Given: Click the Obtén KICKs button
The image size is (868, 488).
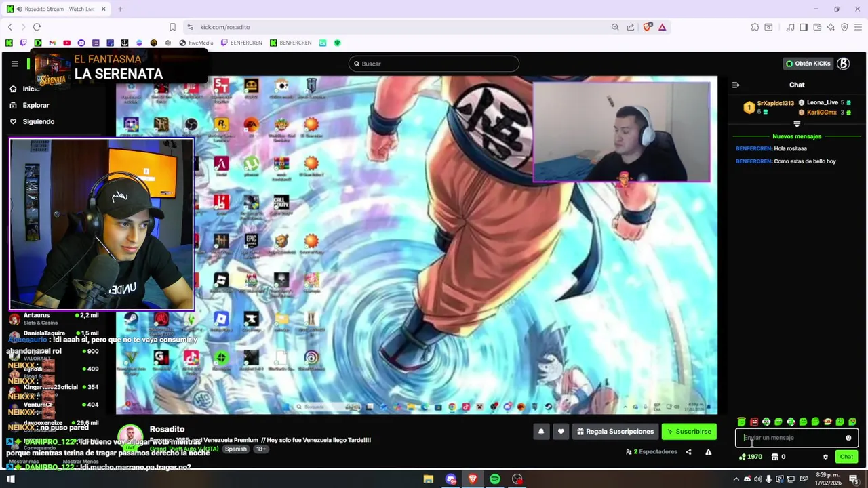Looking at the screenshot, I should 808,64.
